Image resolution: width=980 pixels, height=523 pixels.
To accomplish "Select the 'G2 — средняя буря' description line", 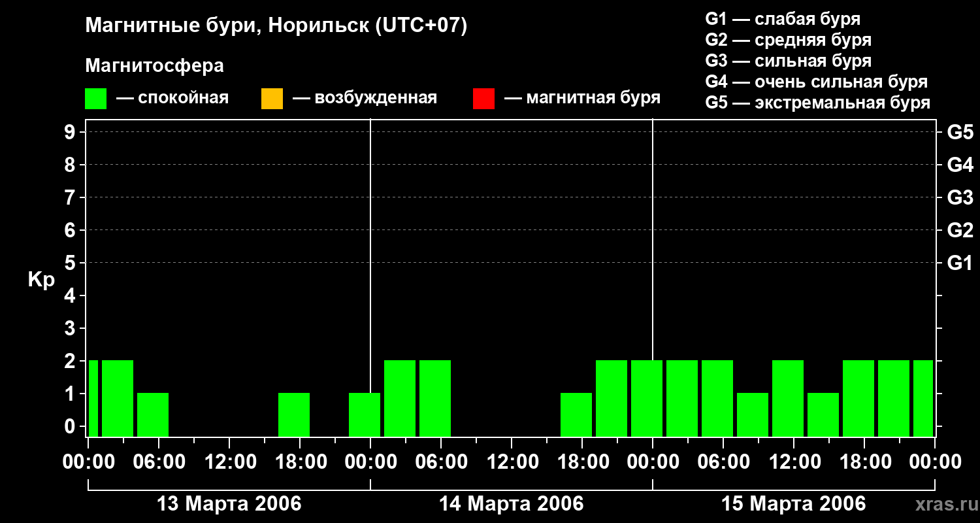I will click(789, 40).
